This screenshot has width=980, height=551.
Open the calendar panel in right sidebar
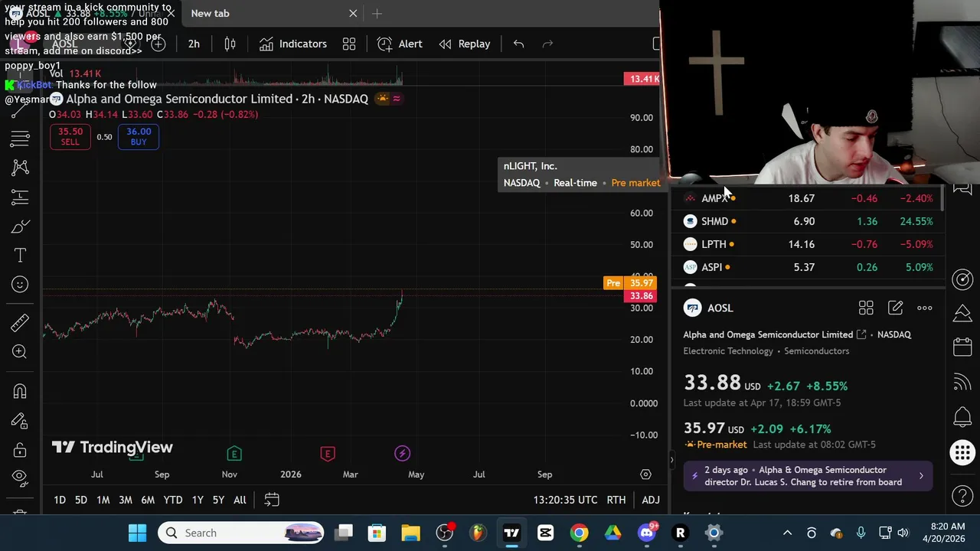point(962,347)
